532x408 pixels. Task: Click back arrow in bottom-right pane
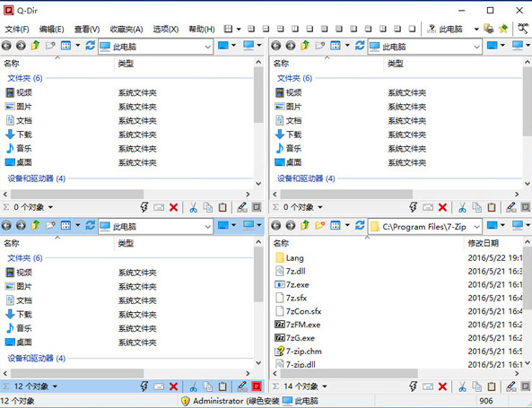point(275,225)
